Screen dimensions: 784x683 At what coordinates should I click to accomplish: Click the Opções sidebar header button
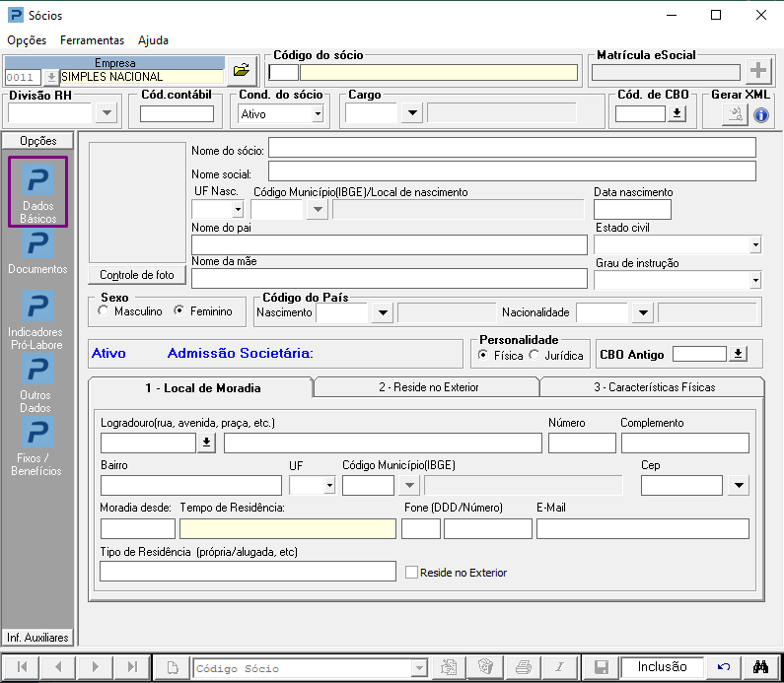(38, 141)
